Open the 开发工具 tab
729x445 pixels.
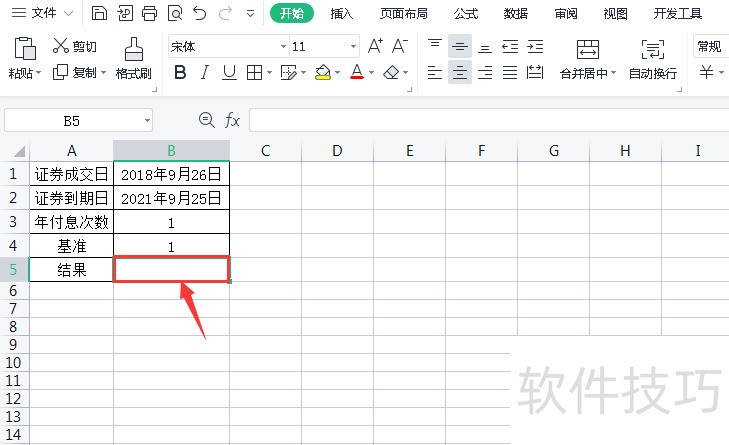tap(678, 13)
